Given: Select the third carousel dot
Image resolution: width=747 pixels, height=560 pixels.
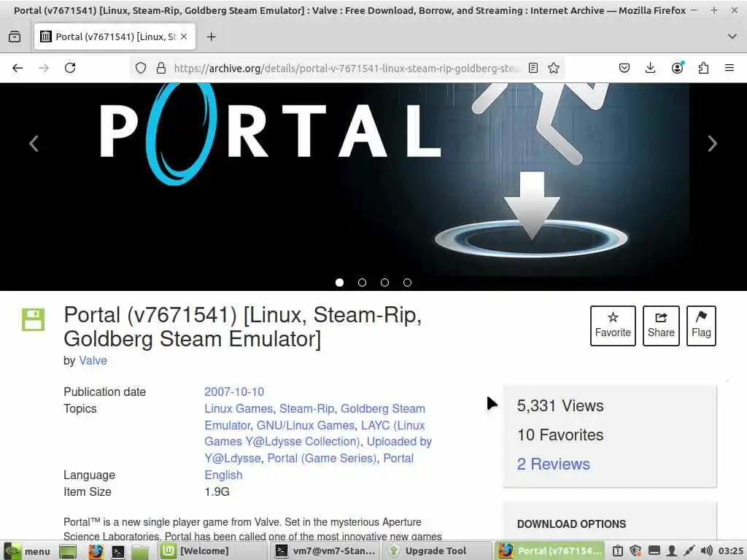Looking at the screenshot, I should pos(384,282).
